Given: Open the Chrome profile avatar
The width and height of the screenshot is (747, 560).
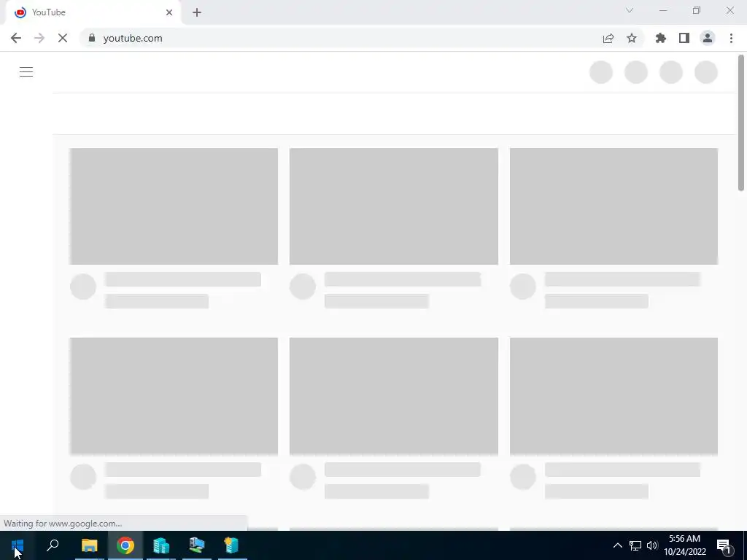Looking at the screenshot, I should pyautogui.click(x=708, y=38).
